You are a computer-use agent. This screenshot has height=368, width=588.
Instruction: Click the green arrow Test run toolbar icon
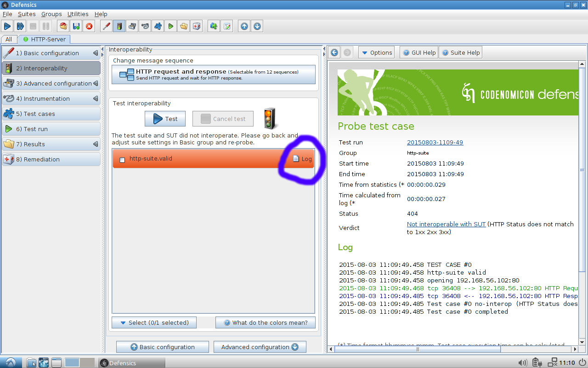(171, 26)
